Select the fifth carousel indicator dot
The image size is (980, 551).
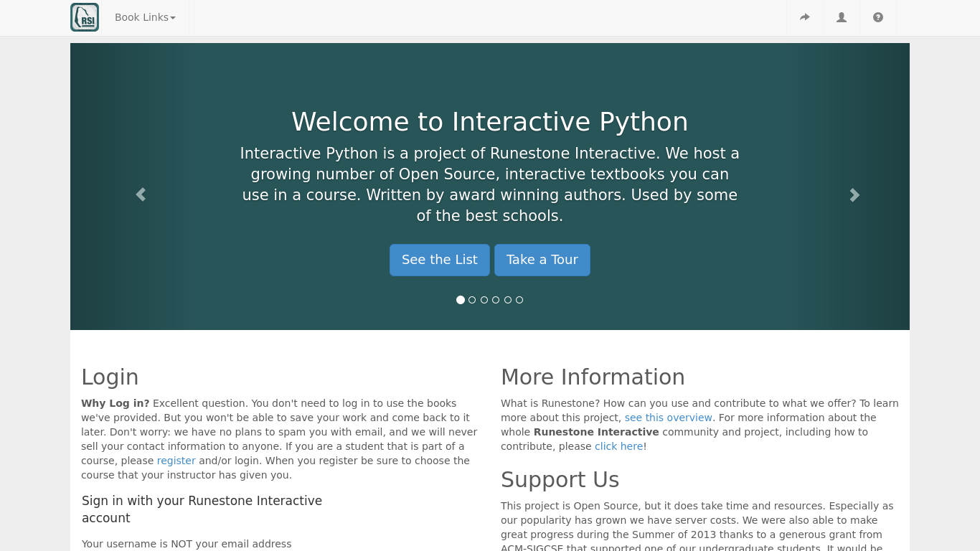pos(508,300)
